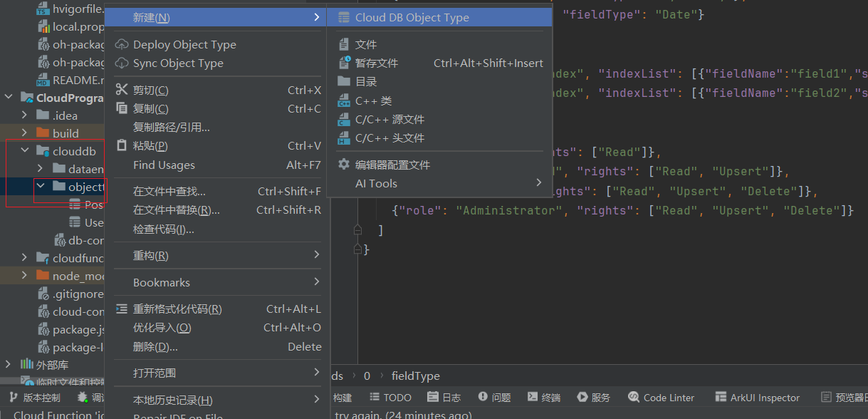
Task: Expand the 外部库 node
Action: coord(9,365)
